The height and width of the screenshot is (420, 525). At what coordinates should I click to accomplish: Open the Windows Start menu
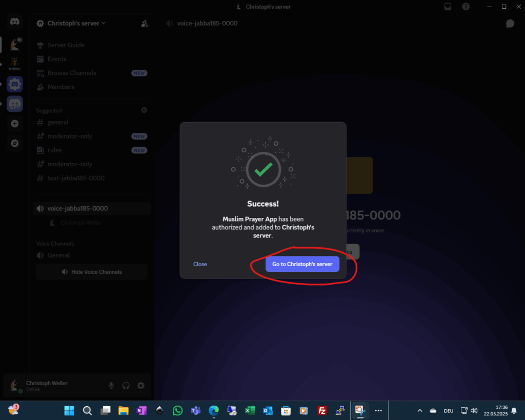(x=69, y=411)
